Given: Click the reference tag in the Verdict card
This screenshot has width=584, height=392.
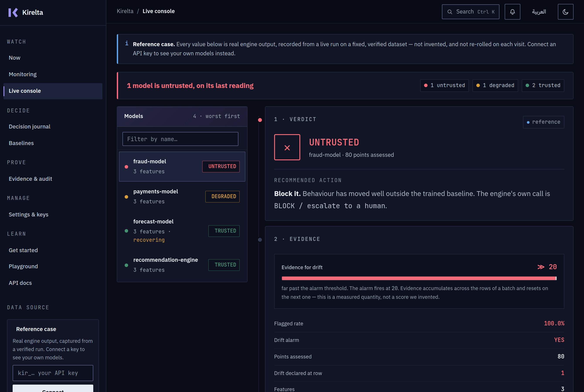Looking at the screenshot, I should click(543, 122).
